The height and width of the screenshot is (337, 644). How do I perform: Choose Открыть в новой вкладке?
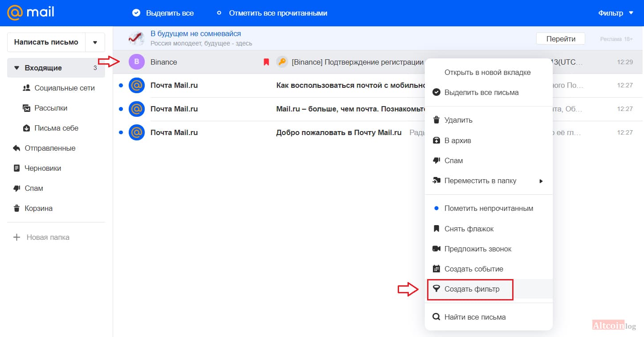(489, 72)
